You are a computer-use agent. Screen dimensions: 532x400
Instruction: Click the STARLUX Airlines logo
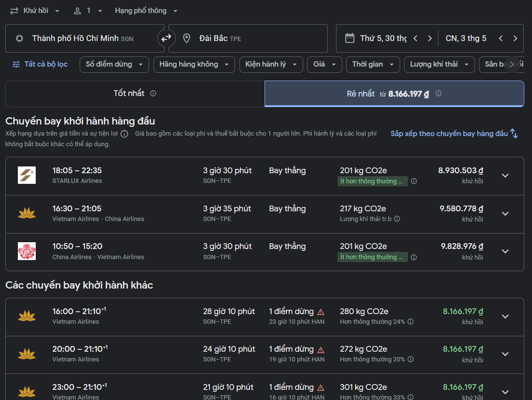point(27,175)
